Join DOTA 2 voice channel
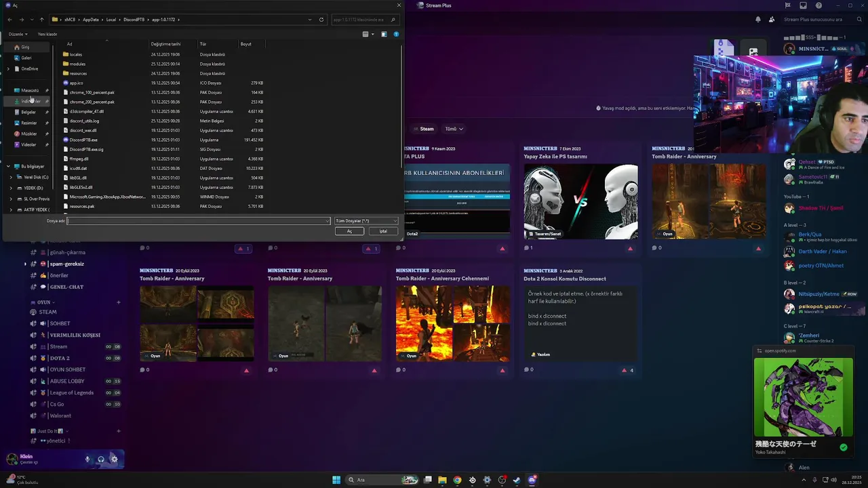This screenshot has height=488, width=868. coord(60,358)
